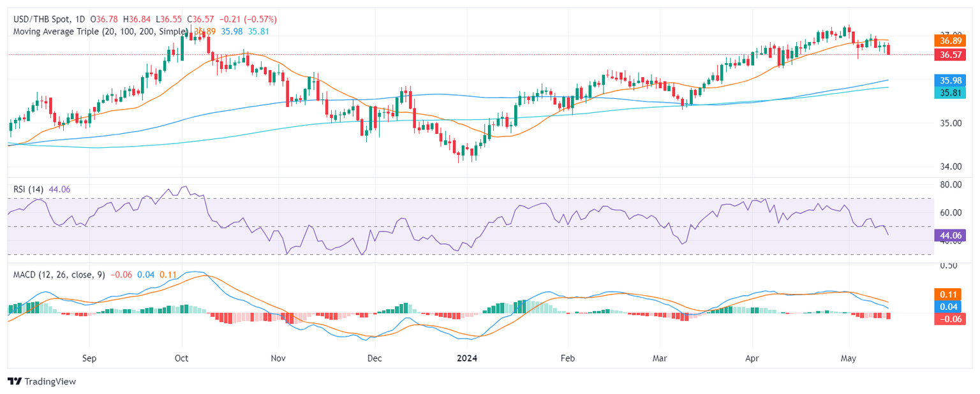The image size is (980, 394).
Task: Select the Oct label on time axis
Action: [182, 358]
